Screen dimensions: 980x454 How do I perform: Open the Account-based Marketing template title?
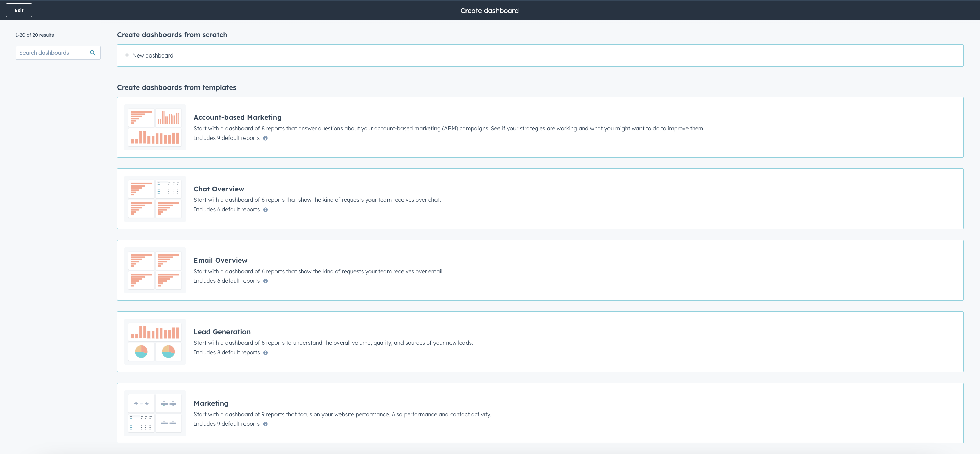click(x=237, y=117)
